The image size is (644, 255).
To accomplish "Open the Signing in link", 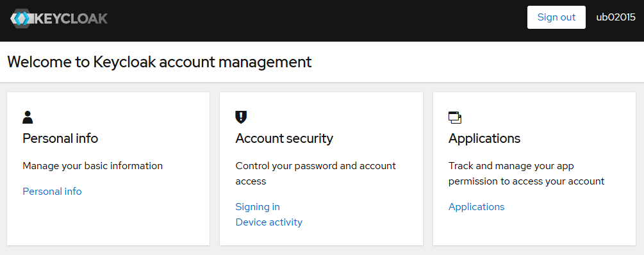I will click(258, 206).
